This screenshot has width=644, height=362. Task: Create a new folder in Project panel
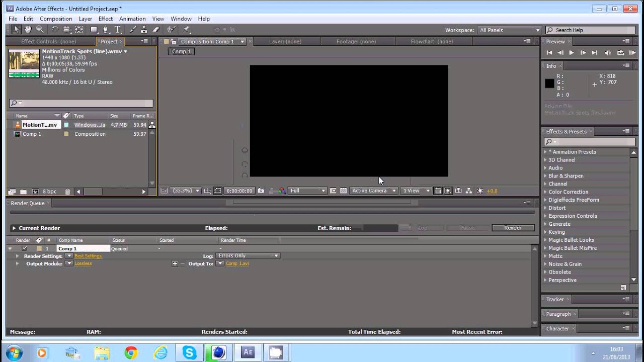point(23,192)
